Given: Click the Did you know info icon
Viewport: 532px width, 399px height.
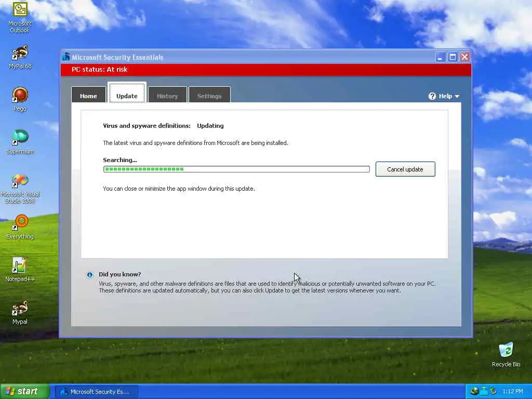Looking at the screenshot, I should click(89, 275).
